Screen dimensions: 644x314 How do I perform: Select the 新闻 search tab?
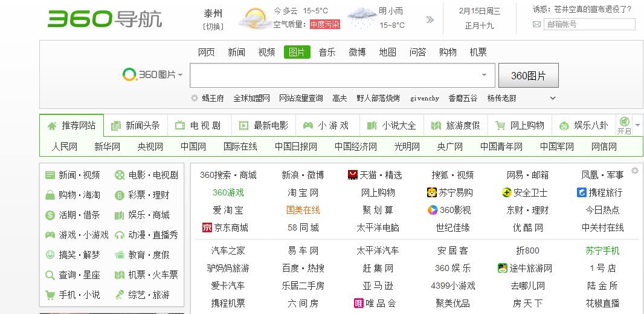236,52
